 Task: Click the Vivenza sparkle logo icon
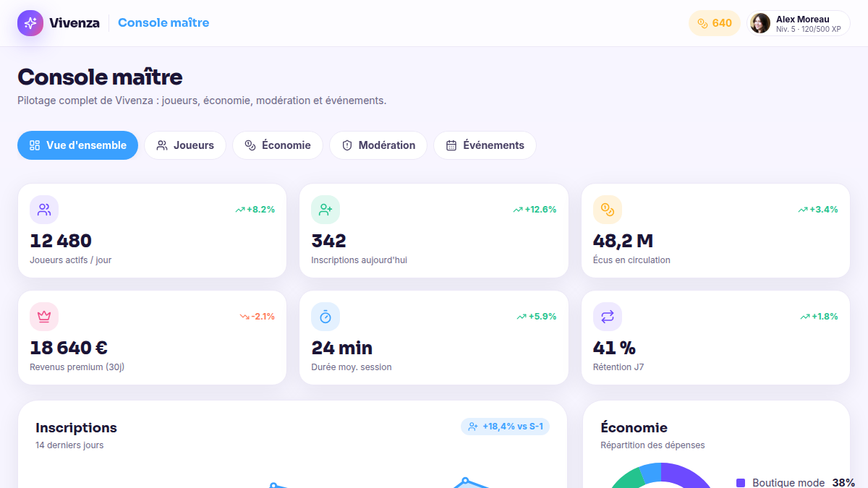pos(30,23)
